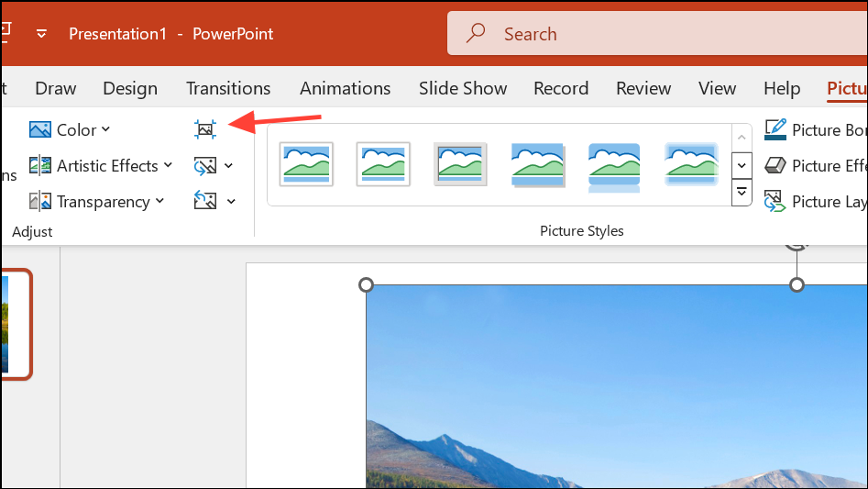This screenshot has width=868, height=489.
Task: Apply the third picture style with metal frame
Action: tap(460, 165)
